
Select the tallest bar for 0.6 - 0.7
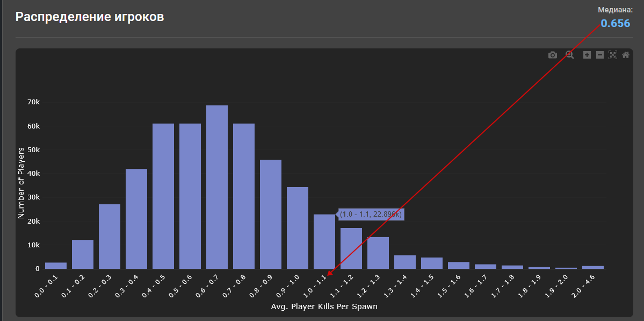(x=217, y=187)
